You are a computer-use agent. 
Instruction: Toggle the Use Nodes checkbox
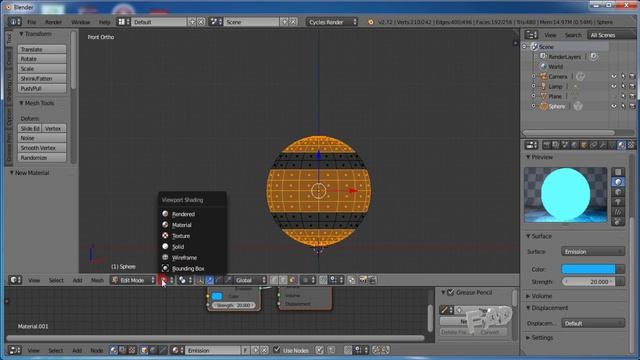(x=277, y=350)
